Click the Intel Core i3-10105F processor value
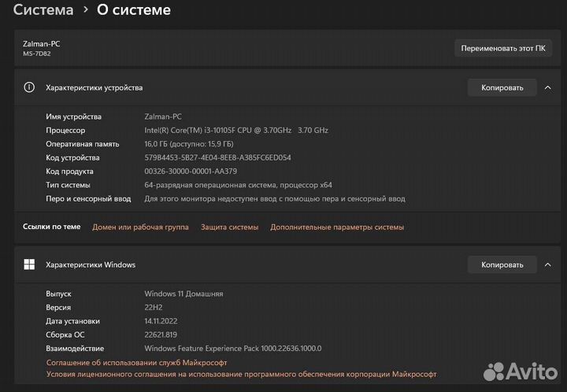 pos(236,130)
